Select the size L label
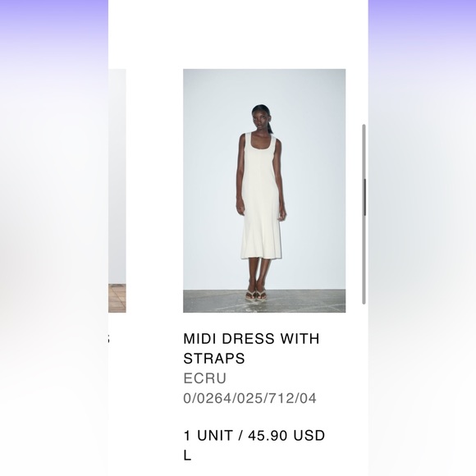 click(x=187, y=455)
